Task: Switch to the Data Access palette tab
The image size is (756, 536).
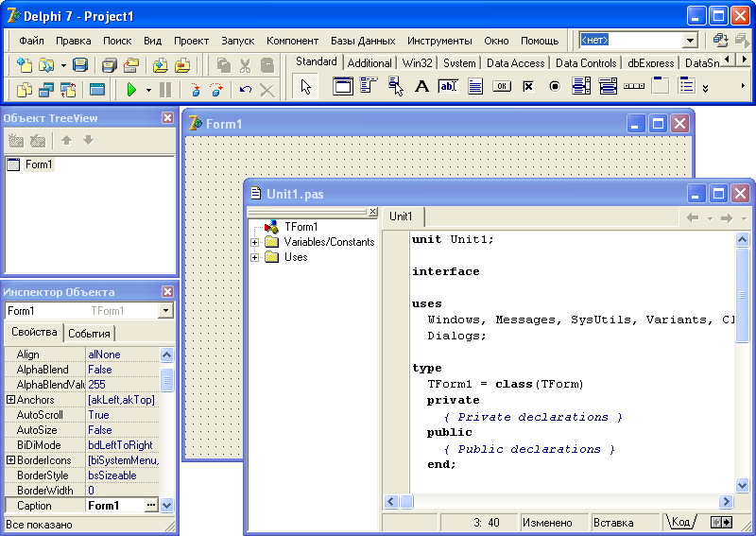Action: point(515,63)
